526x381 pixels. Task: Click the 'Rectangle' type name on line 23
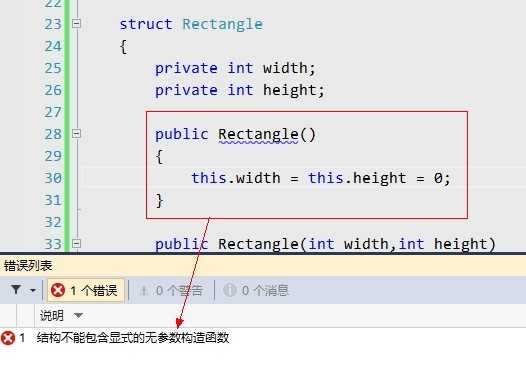coord(223,25)
